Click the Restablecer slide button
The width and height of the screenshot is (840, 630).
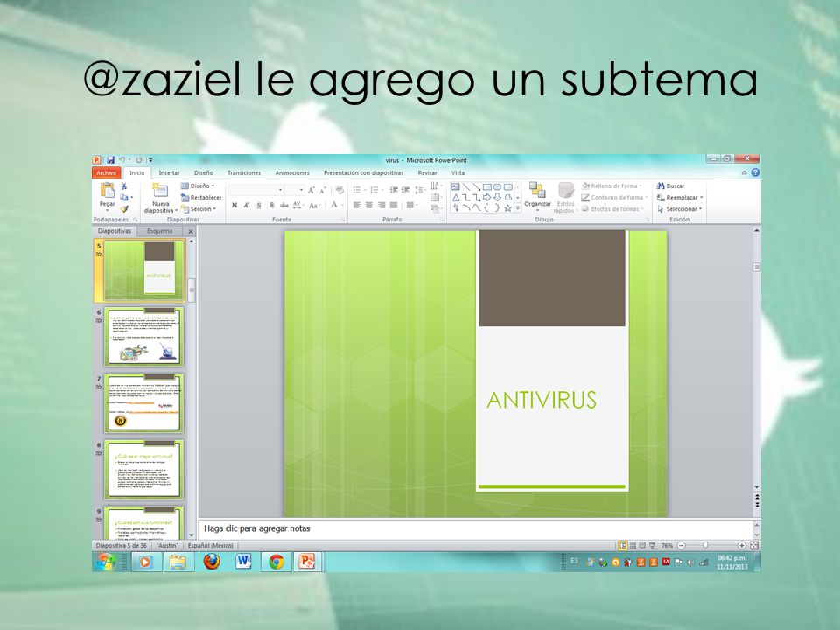(x=201, y=198)
